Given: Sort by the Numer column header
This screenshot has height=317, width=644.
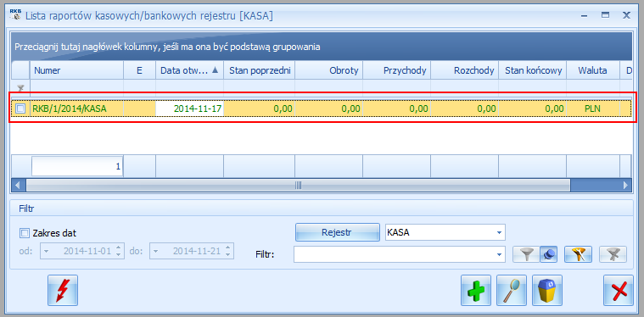Looking at the screenshot, I should pyautogui.click(x=76, y=70).
